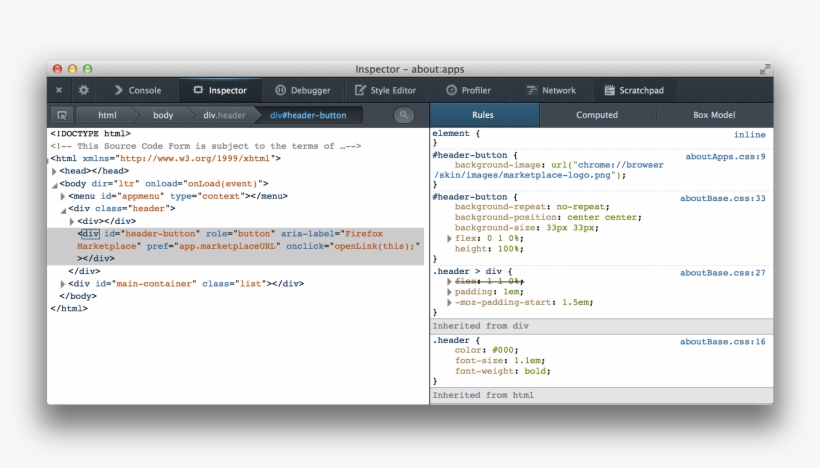Open the Style Editor tool
Image resolution: width=820 pixels, height=468 pixels.
tap(384, 90)
